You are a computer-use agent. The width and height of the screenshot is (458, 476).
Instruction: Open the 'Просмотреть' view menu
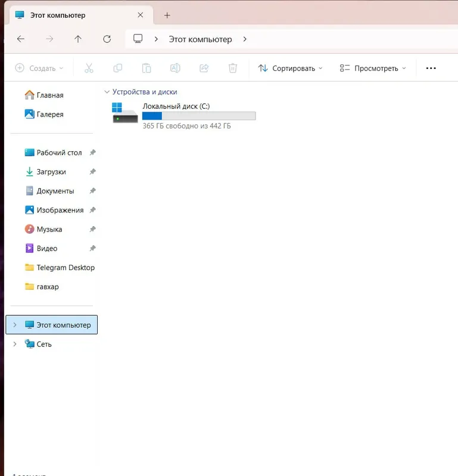point(373,68)
